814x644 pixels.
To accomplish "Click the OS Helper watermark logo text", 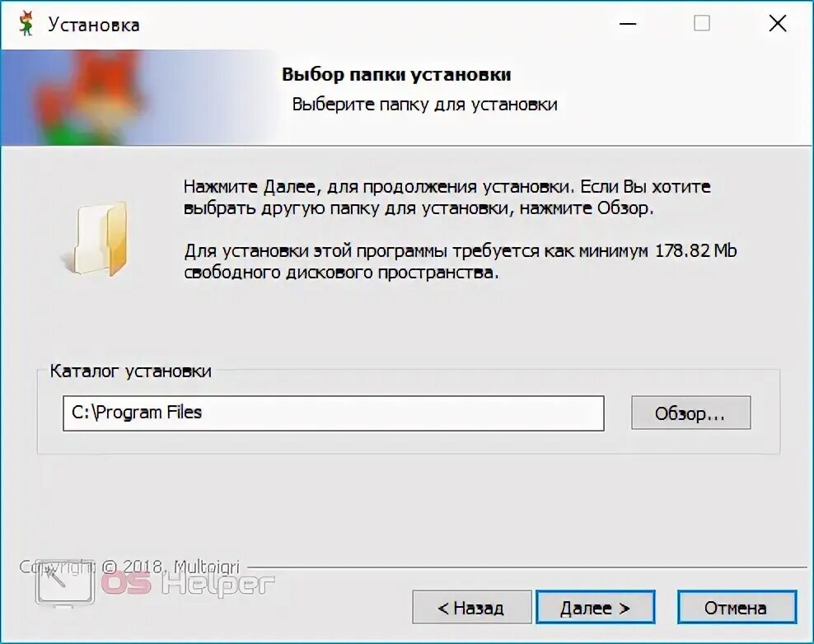I will [x=187, y=583].
